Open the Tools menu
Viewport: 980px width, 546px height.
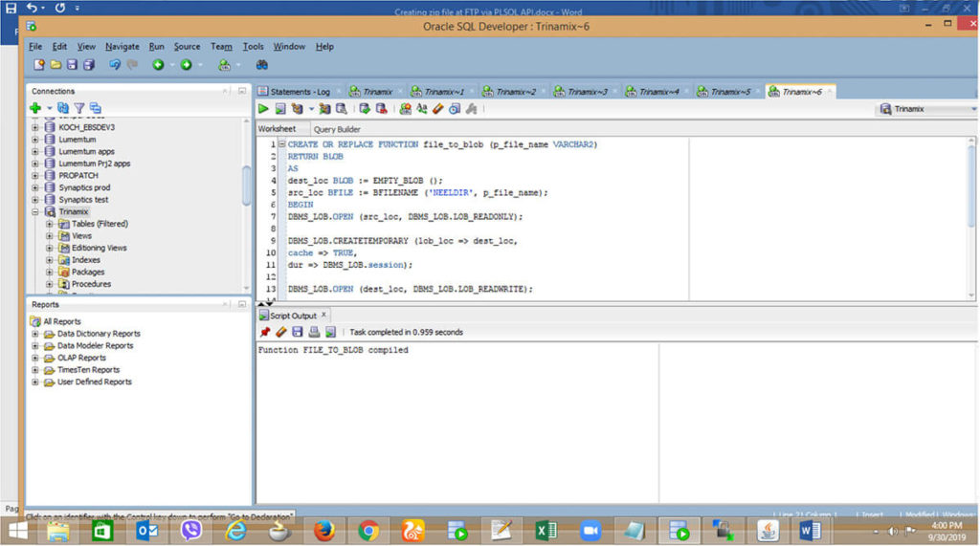coord(253,46)
